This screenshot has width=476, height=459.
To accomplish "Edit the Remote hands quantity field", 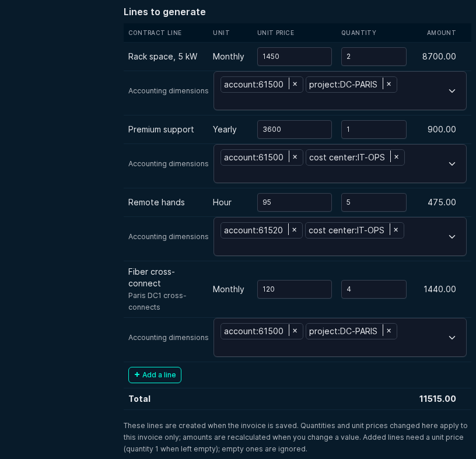I will click(374, 202).
